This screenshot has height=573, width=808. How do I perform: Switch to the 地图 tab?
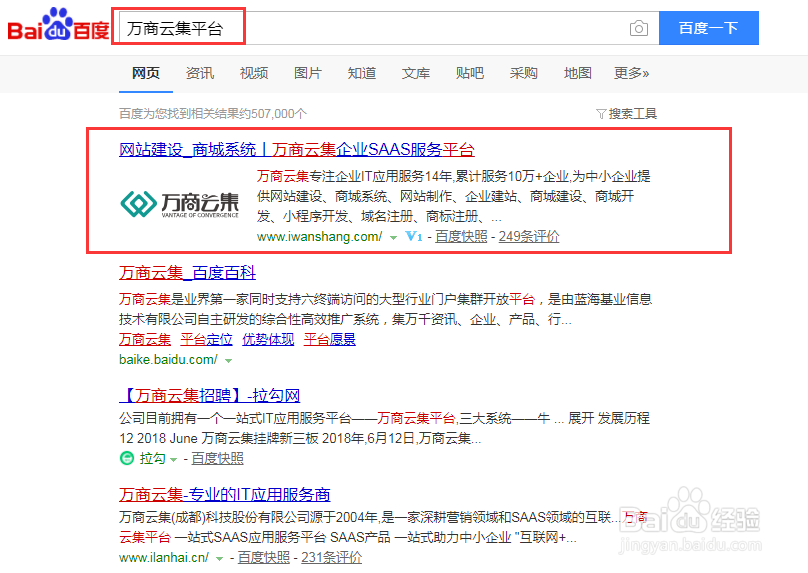(578, 73)
